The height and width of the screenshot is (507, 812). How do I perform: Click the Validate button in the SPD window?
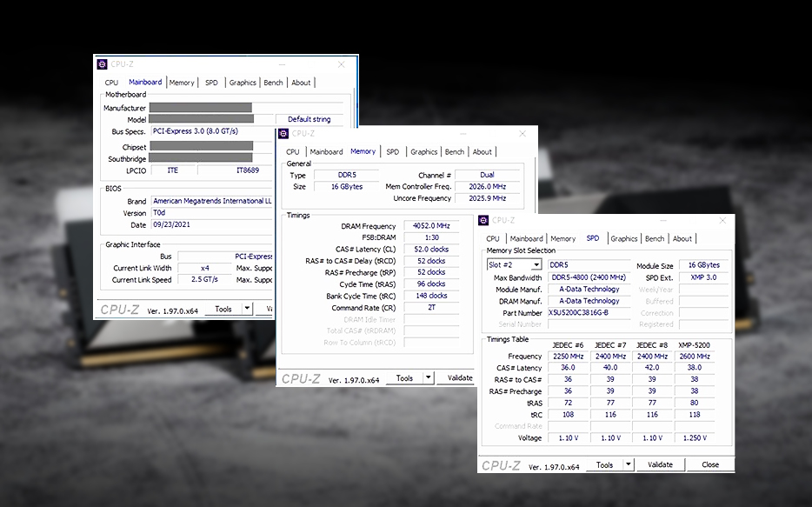pos(660,464)
